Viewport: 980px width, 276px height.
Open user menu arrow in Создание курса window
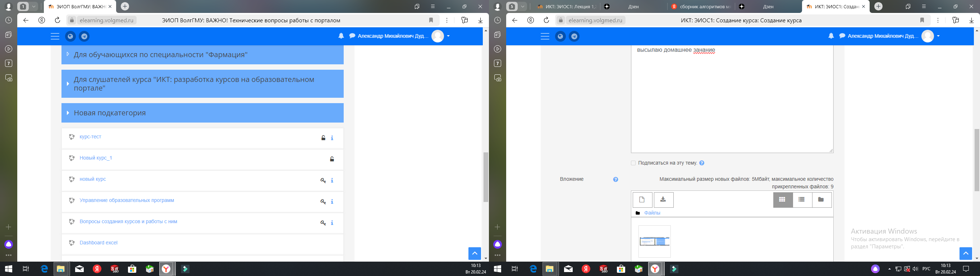[x=938, y=36]
